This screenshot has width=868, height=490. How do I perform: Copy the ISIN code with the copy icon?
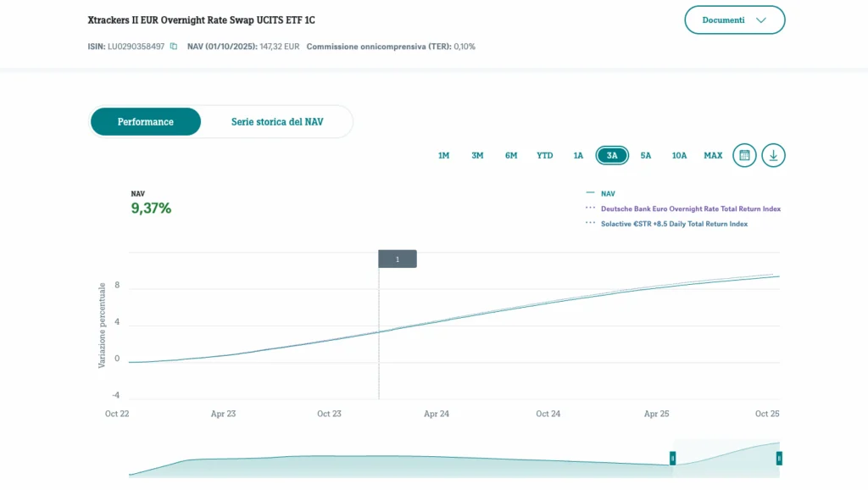(x=174, y=47)
